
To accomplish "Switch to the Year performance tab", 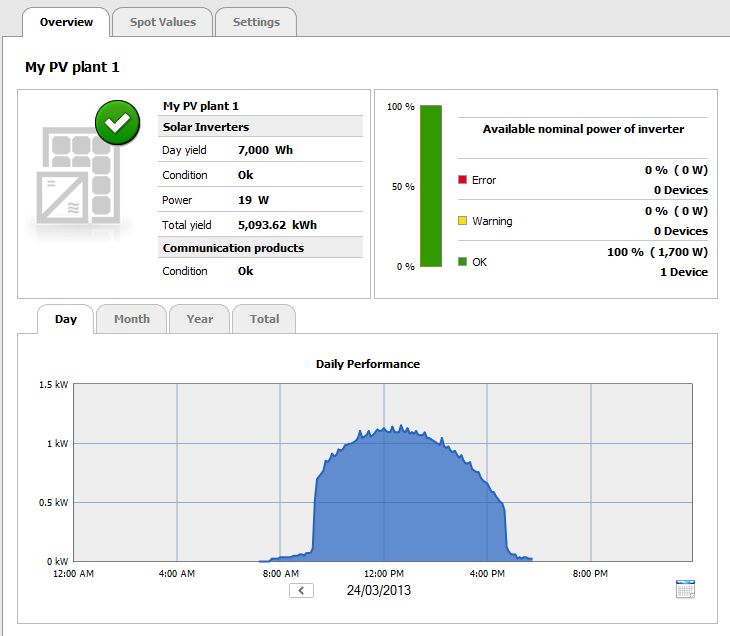I will point(200,319).
